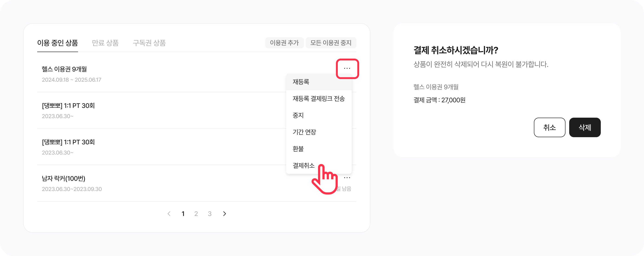Screen dimensions: 644x256
Task: Click 결제취소 in the dropdown menu
Action: click(x=303, y=165)
